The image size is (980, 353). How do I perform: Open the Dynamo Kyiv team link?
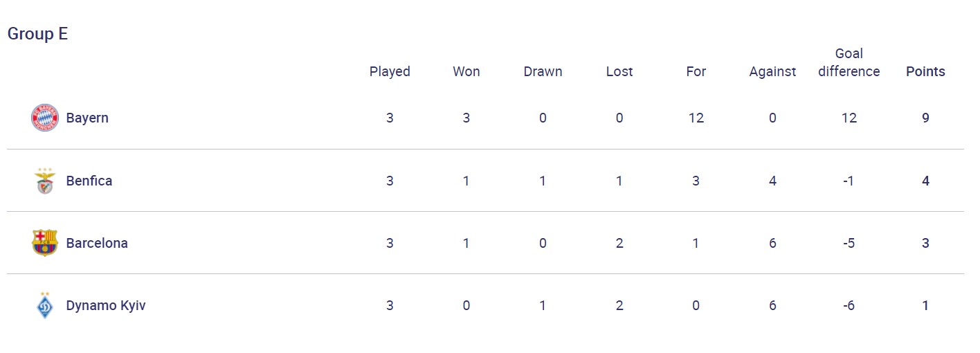pyautogui.click(x=106, y=305)
